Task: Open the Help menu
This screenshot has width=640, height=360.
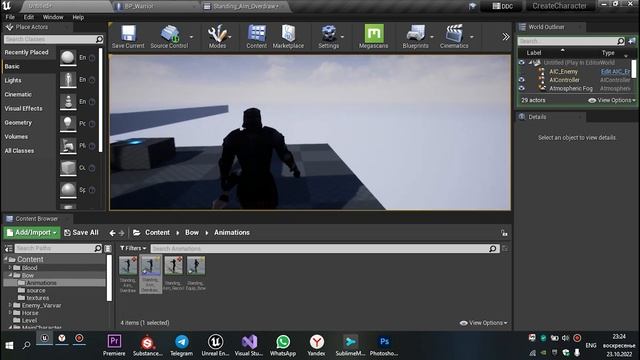Action: click(78, 17)
